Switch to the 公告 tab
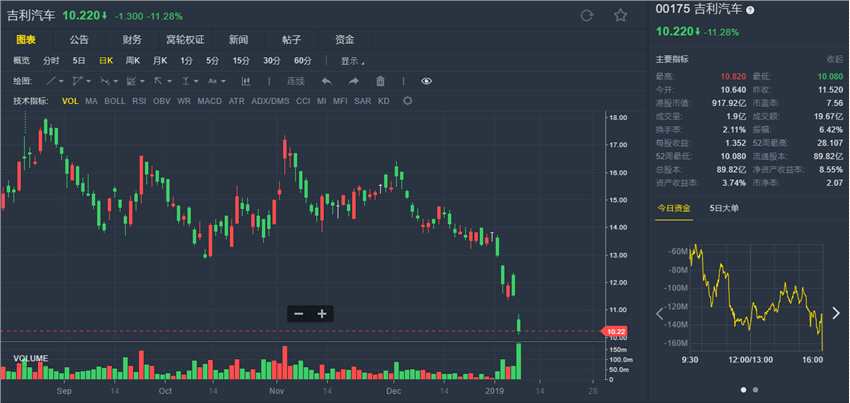Screen dimensions: 850x403 [79, 39]
